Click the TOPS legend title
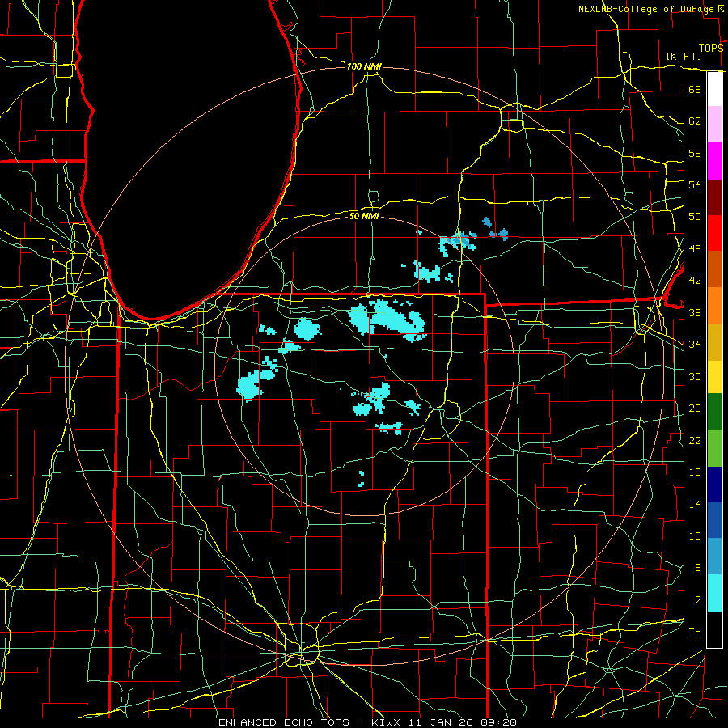728x728 pixels. [711, 49]
